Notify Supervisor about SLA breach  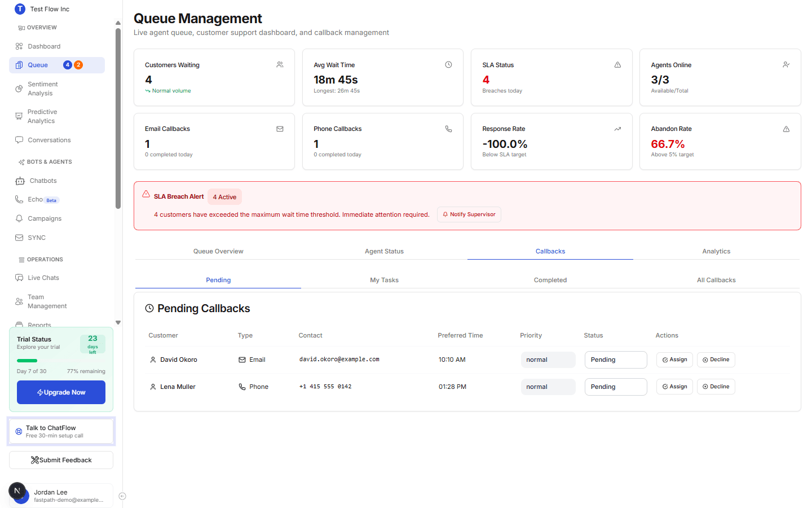469,214
